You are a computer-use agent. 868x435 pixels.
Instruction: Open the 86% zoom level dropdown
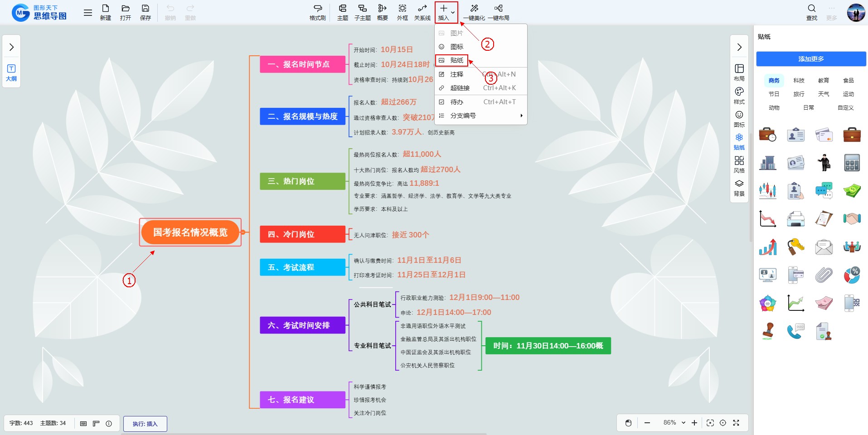(x=674, y=423)
